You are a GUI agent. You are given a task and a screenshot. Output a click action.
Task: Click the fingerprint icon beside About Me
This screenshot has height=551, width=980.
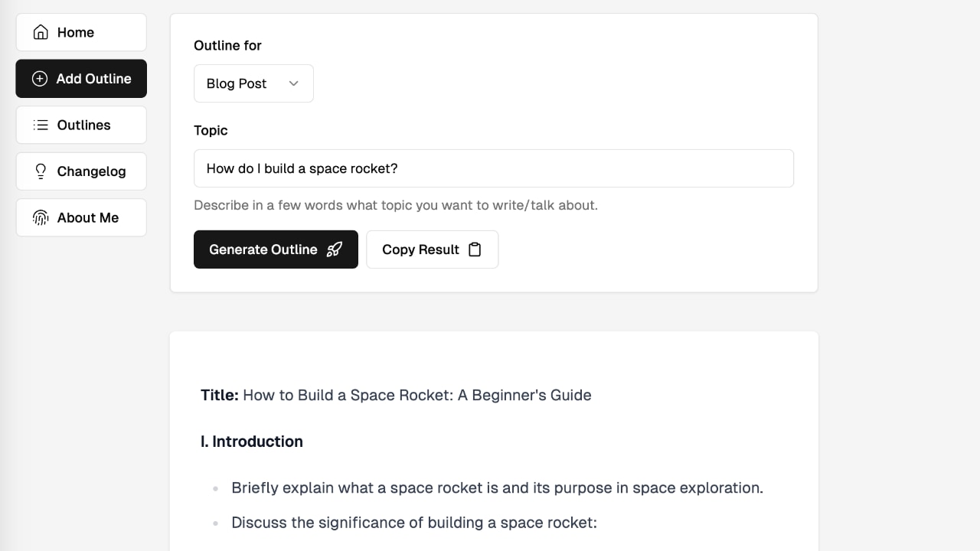(41, 218)
